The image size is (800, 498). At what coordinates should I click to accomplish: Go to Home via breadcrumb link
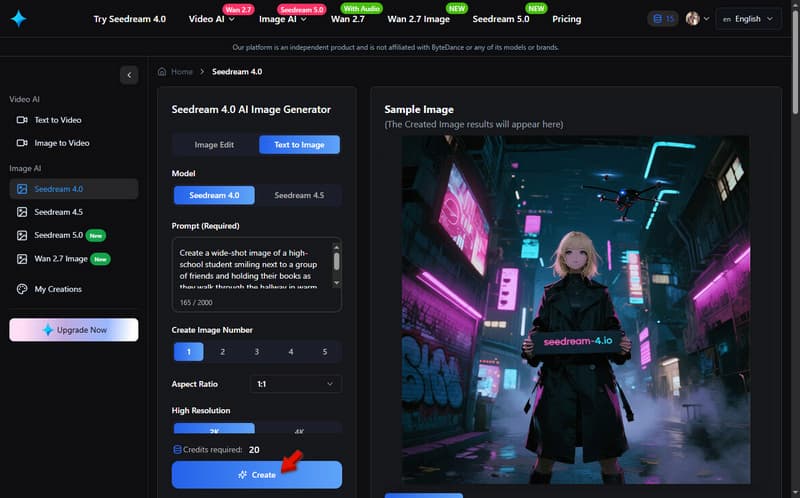pyautogui.click(x=182, y=71)
